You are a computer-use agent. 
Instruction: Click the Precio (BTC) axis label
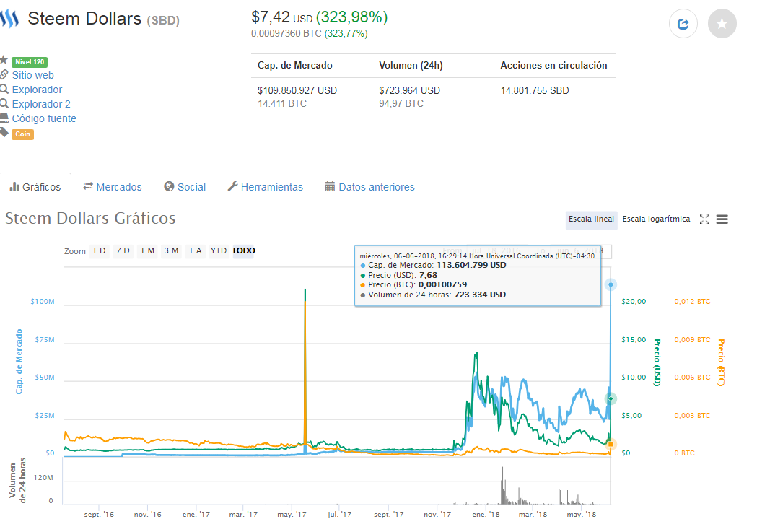[x=721, y=362]
